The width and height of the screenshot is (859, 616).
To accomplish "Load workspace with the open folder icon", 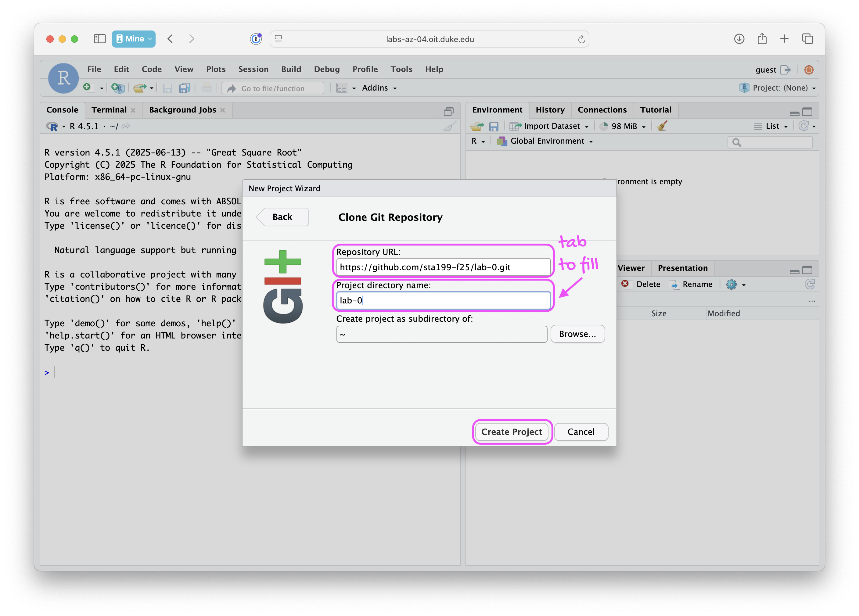I will pyautogui.click(x=477, y=126).
